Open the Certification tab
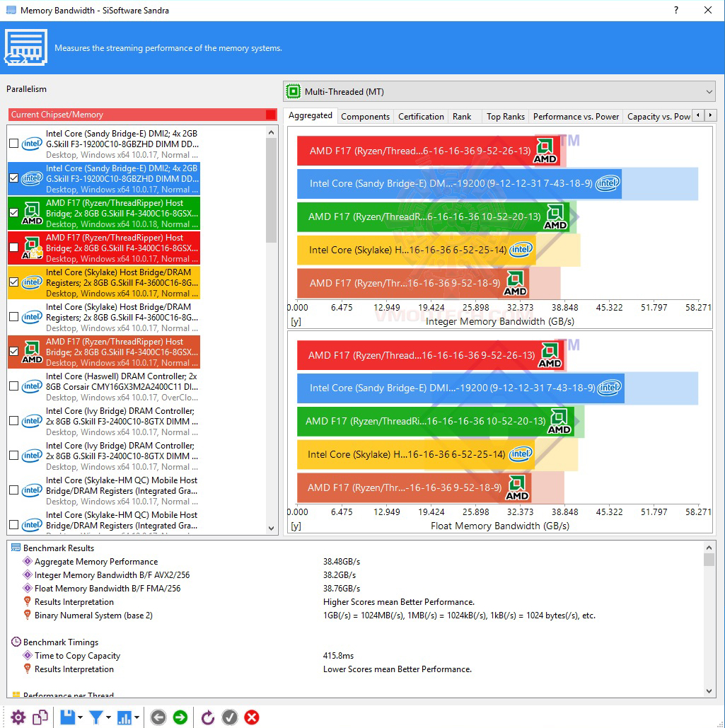The image size is (725, 728). [x=421, y=117]
